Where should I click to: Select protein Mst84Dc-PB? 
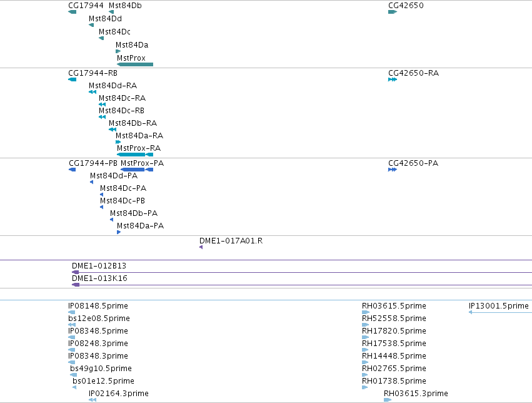tap(123, 201)
